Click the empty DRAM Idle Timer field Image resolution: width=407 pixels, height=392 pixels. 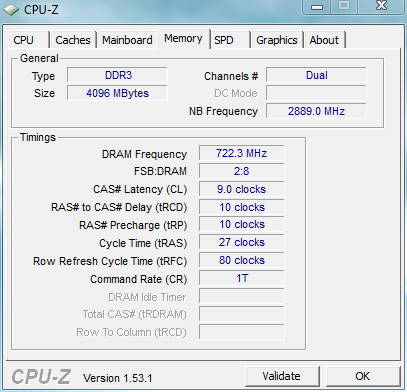(x=242, y=296)
